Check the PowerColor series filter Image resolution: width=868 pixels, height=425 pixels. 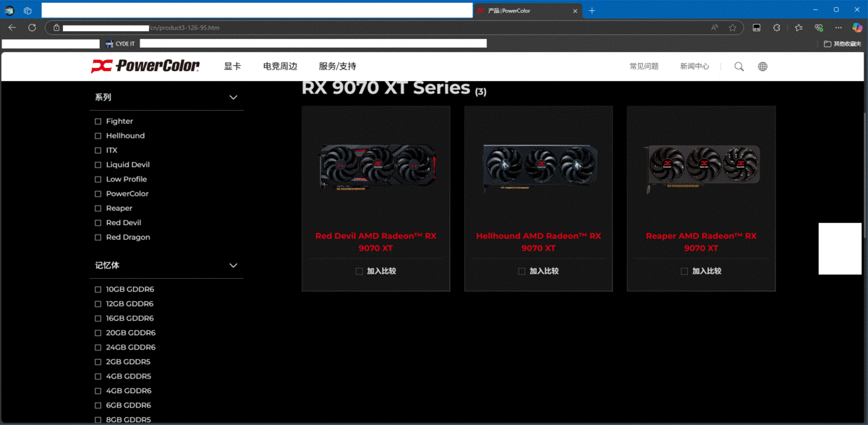[x=98, y=193]
